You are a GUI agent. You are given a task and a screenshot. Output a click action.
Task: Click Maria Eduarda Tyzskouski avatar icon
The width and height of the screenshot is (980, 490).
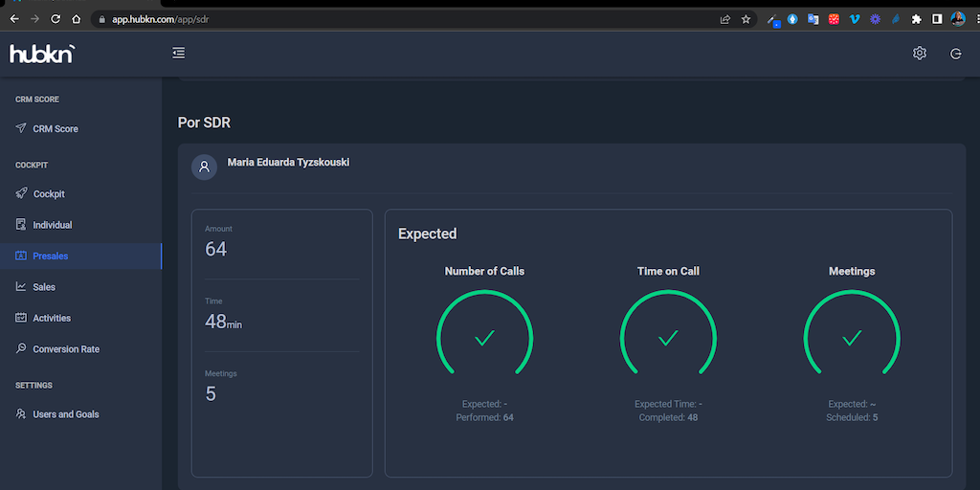[204, 167]
